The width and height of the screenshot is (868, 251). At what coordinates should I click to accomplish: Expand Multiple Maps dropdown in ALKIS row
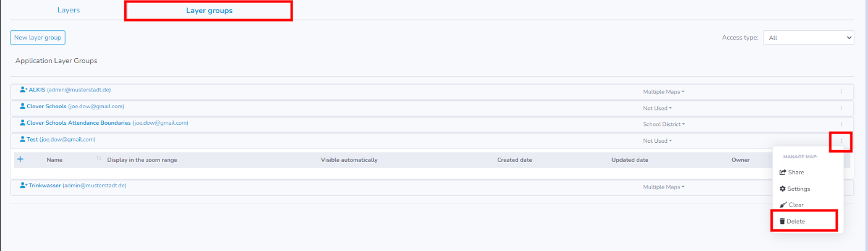tap(663, 92)
